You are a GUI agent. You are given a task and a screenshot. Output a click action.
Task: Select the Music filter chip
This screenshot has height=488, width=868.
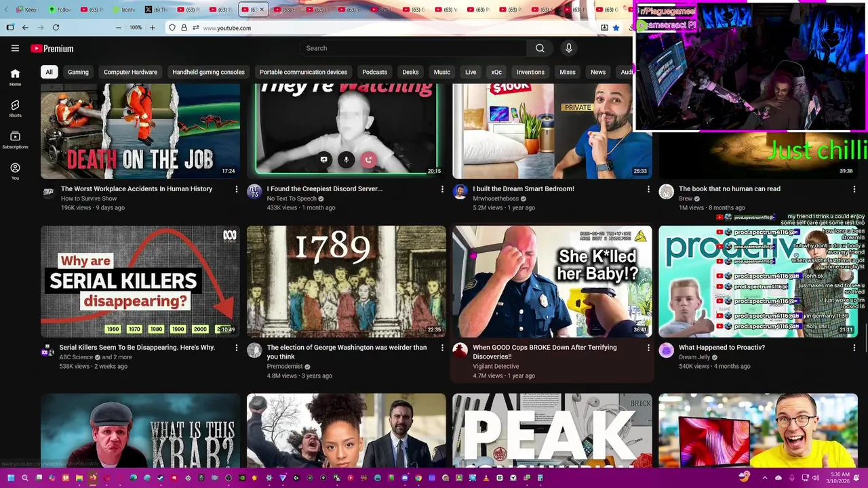[441, 72]
